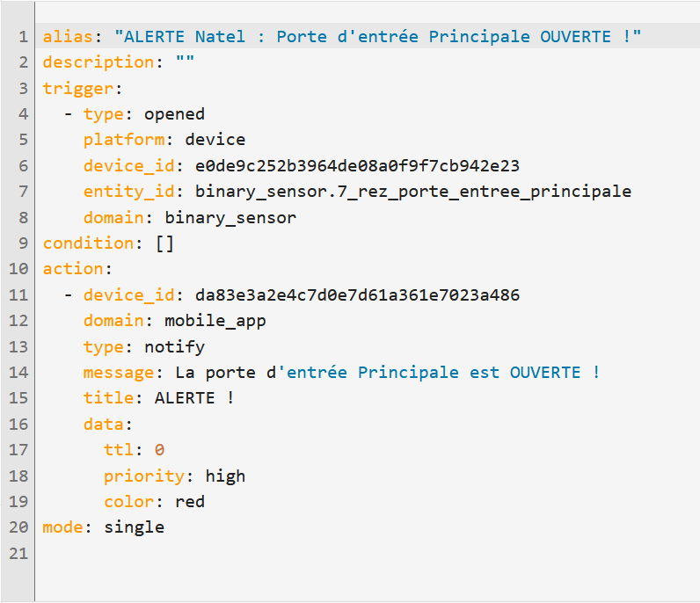Click the notify type value
The image size is (700, 603).
tap(174, 347)
